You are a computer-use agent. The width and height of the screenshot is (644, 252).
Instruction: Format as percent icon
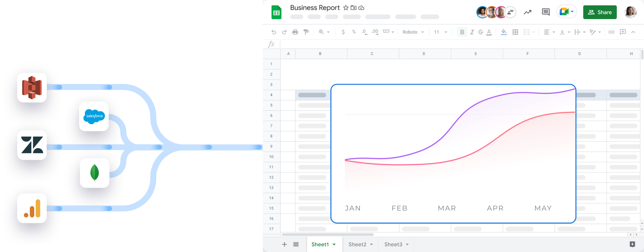(x=354, y=32)
